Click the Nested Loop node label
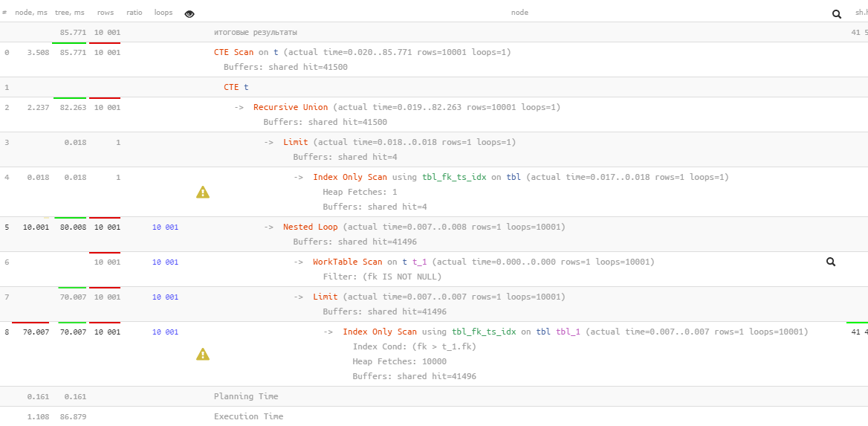Image resolution: width=868 pixels, height=426 pixels. click(310, 227)
